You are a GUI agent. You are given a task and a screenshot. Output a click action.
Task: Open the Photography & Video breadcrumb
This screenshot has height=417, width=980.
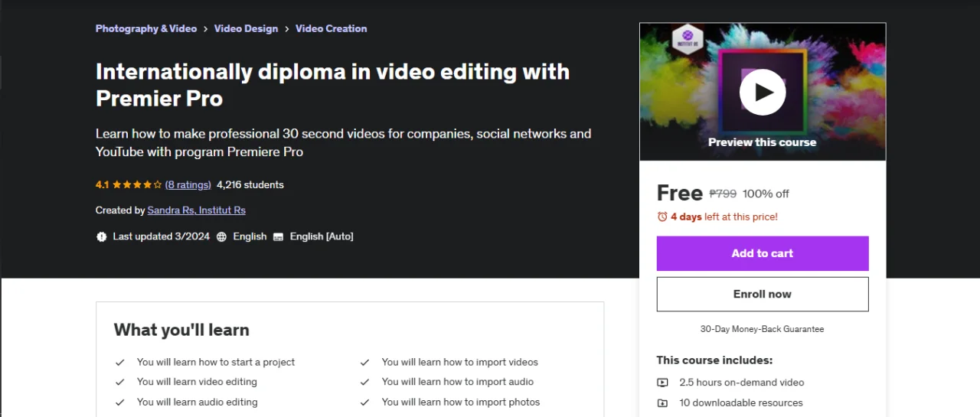click(146, 28)
